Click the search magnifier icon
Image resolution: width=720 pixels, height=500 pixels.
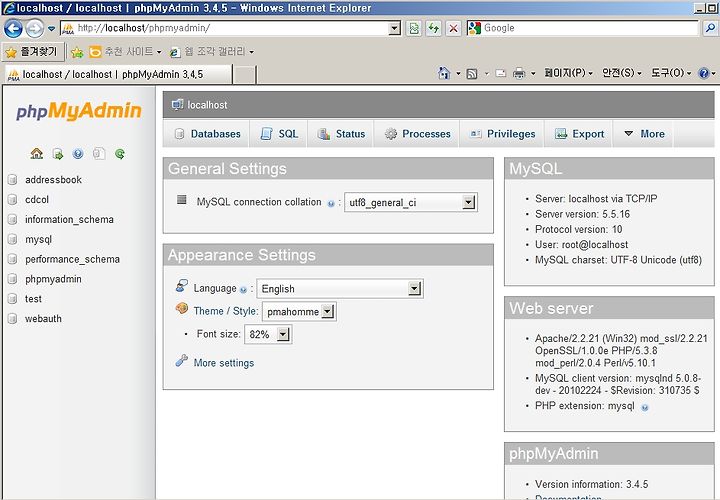[709, 28]
